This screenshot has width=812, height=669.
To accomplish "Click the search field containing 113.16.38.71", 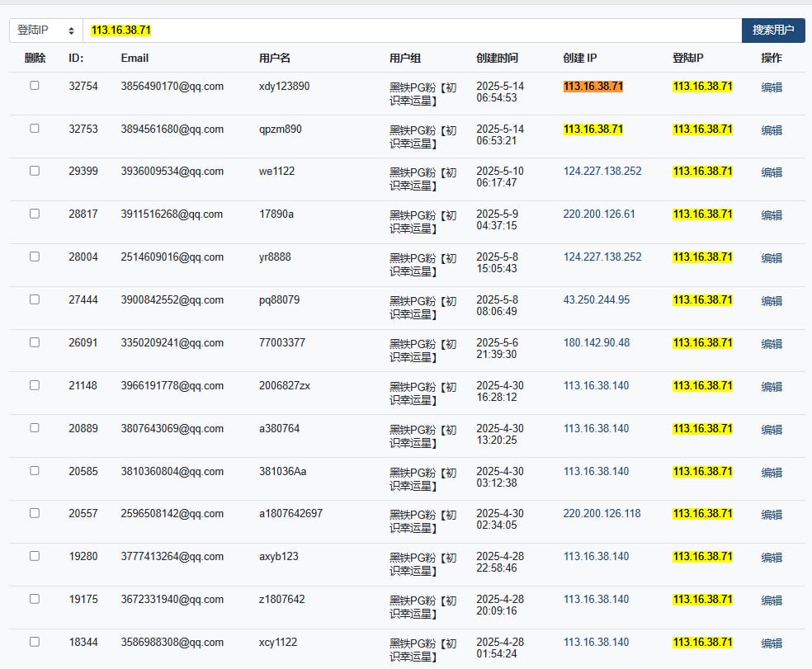I will [413, 31].
